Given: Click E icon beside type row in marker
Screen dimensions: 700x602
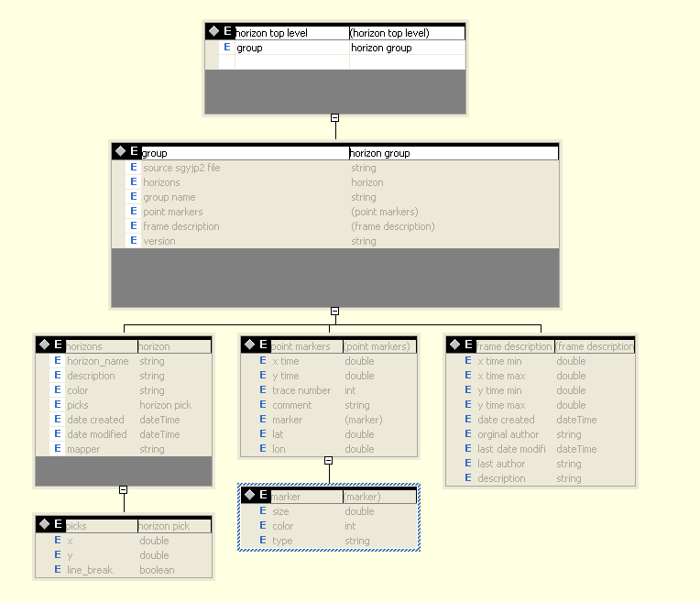Looking at the screenshot, I should (263, 540).
